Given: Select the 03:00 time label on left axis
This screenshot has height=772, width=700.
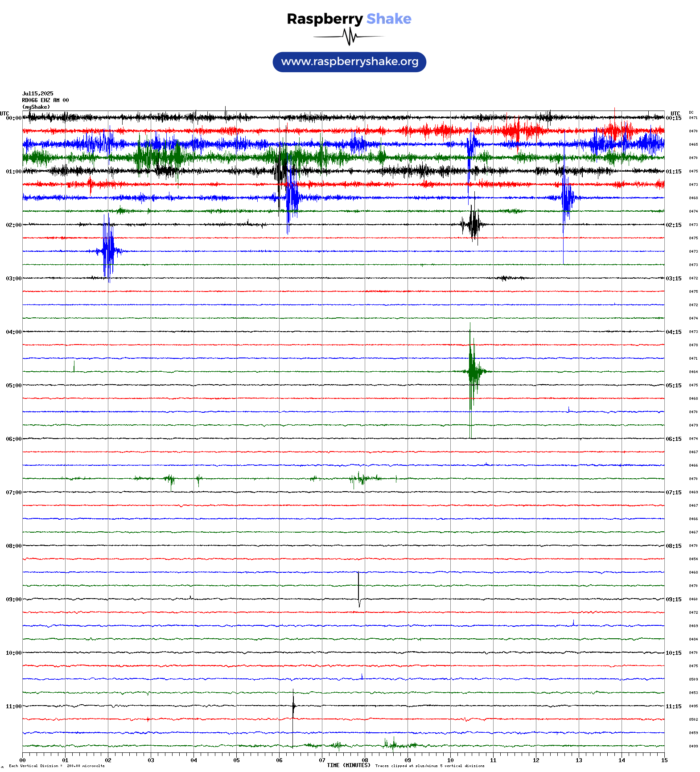Looking at the screenshot, I should [x=13, y=279].
